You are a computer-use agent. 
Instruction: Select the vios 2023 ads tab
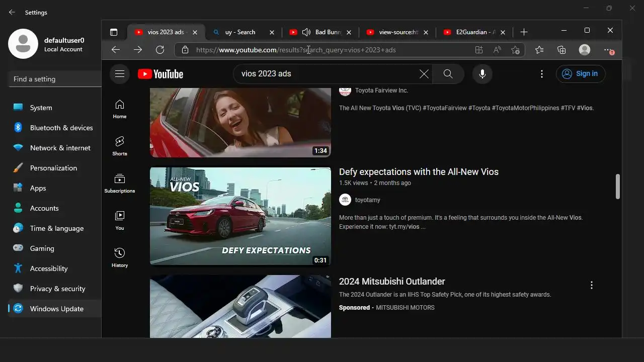click(166, 32)
